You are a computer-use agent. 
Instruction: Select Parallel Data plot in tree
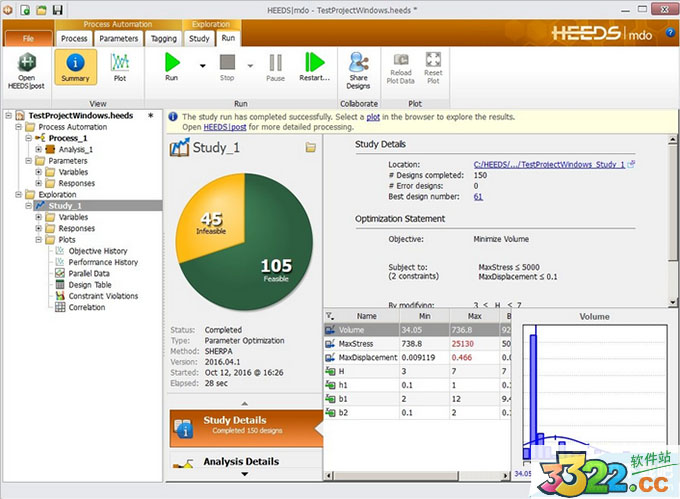[x=88, y=273]
